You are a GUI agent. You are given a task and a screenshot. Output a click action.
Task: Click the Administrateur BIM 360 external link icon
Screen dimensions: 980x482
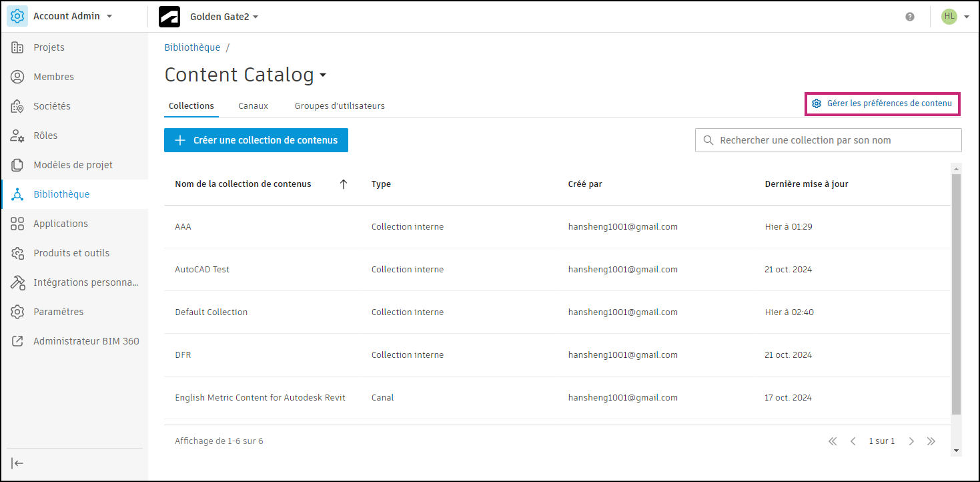pyautogui.click(x=17, y=341)
